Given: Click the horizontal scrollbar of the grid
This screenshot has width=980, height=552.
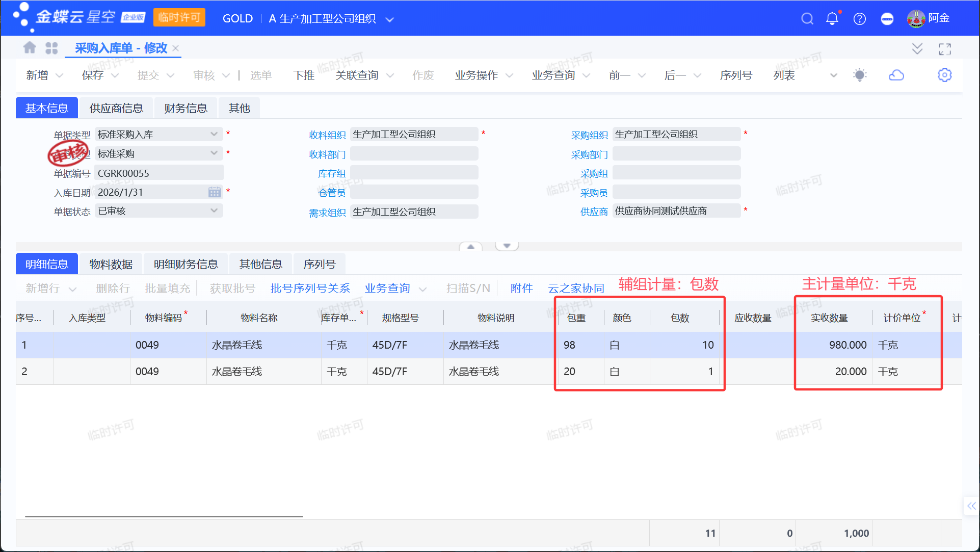Looking at the screenshot, I should pyautogui.click(x=164, y=516).
